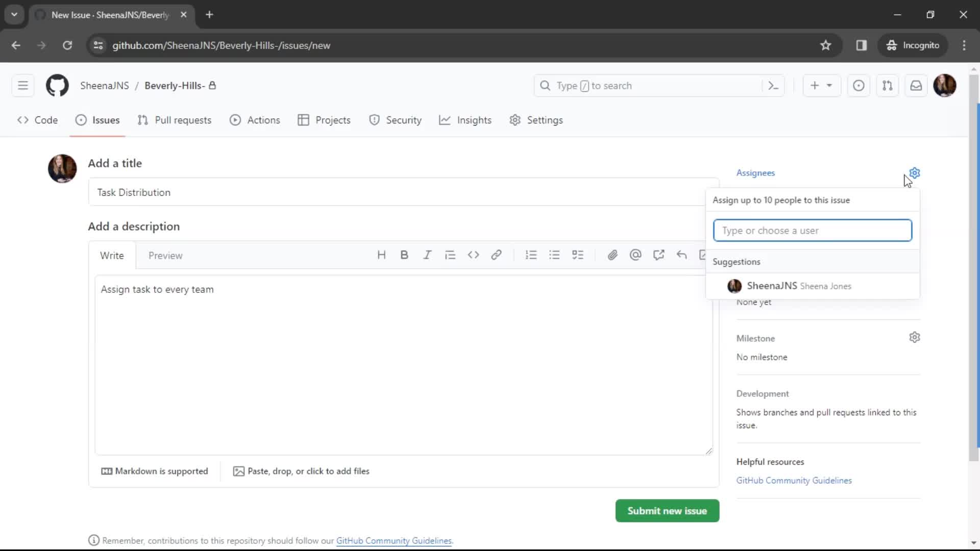Image resolution: width=980 pixels, height=551 pixels.
Task: Click the heading formatting icon
Action: (381, 255)
